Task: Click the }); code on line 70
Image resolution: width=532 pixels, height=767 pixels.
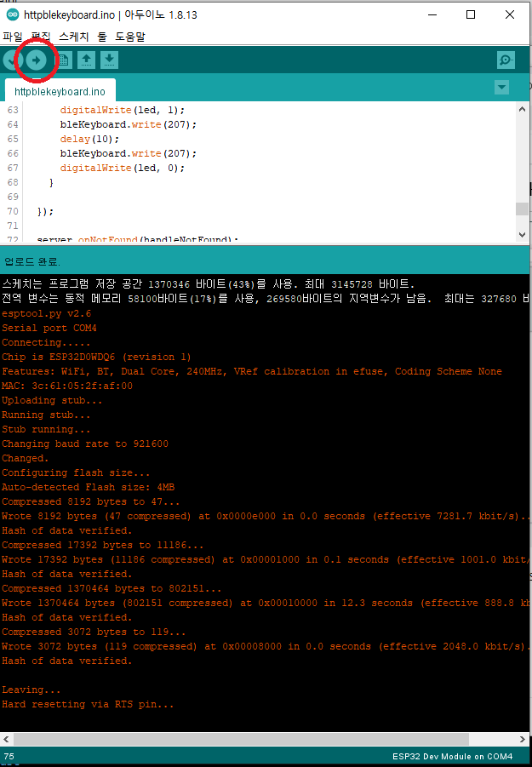Action: [45, 212]
